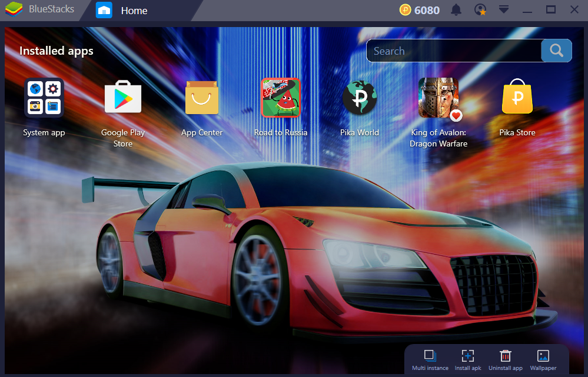Launch Google Play Store
The width and height of the screenshot is (588, 377).
click(x=122, y=98)
